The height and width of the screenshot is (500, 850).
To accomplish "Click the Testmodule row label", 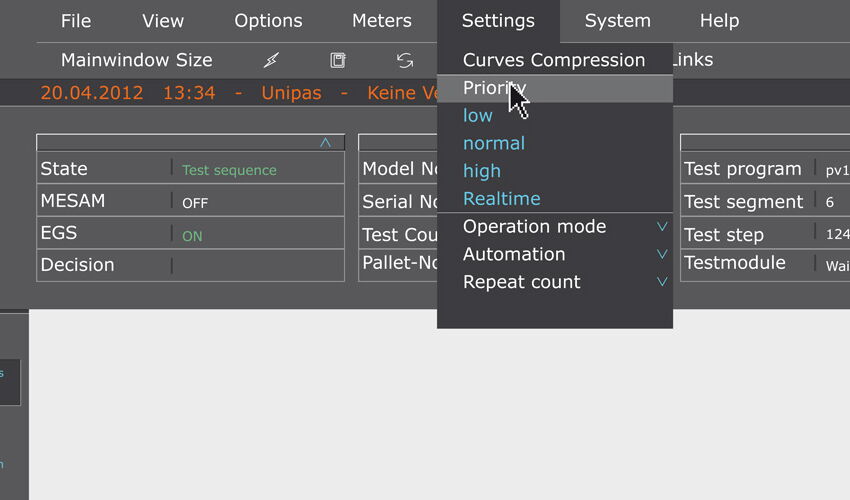I will click(x=735, y=263).
